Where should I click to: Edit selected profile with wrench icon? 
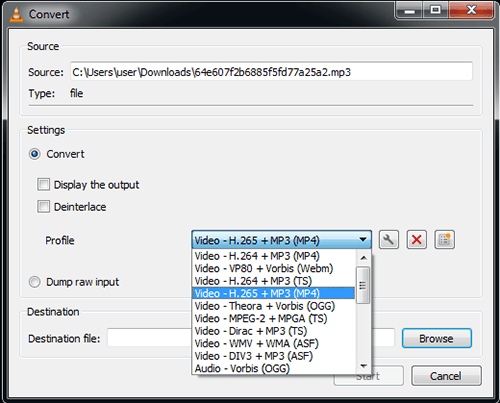pyautogui.click(x=389, y=240)
